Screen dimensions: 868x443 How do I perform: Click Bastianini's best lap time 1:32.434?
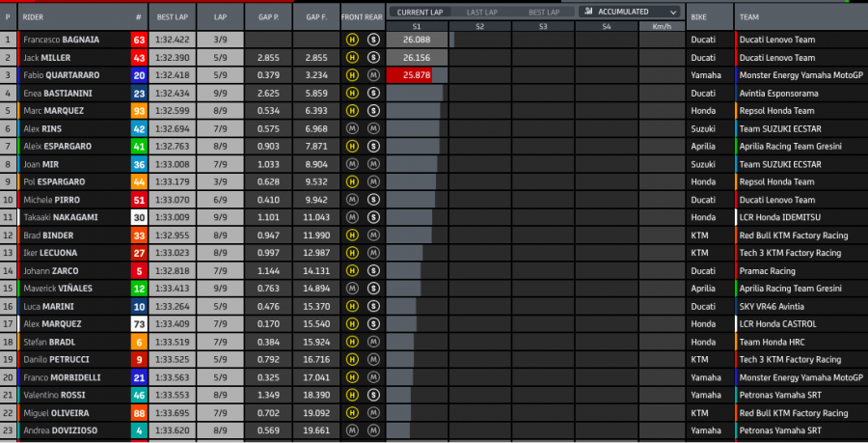click(x=173, y=94)
